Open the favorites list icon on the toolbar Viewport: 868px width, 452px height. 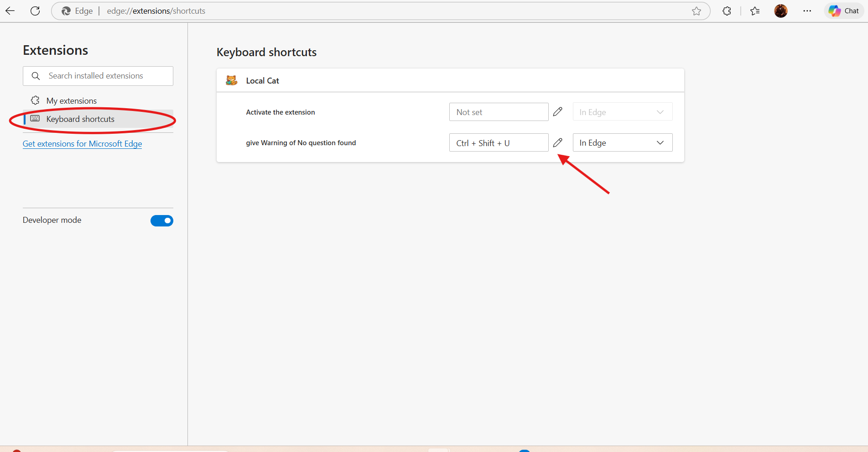(754, 11)
